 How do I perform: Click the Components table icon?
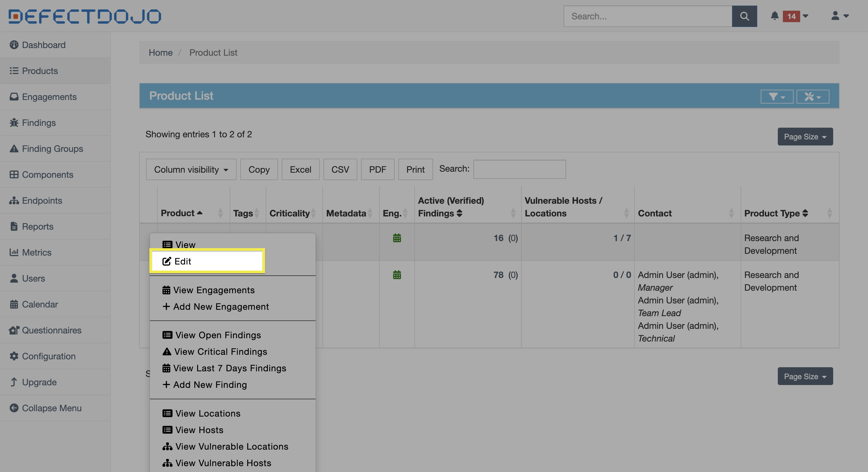14,175
